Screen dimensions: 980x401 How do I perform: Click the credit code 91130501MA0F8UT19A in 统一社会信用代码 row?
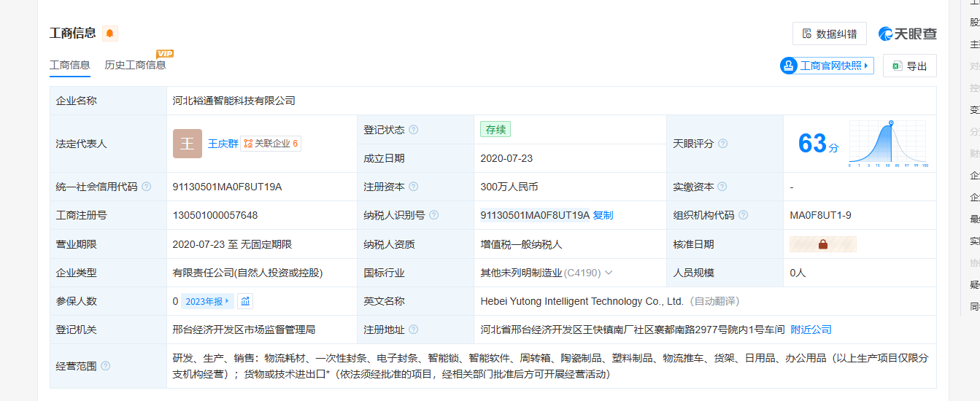(227, 187)
